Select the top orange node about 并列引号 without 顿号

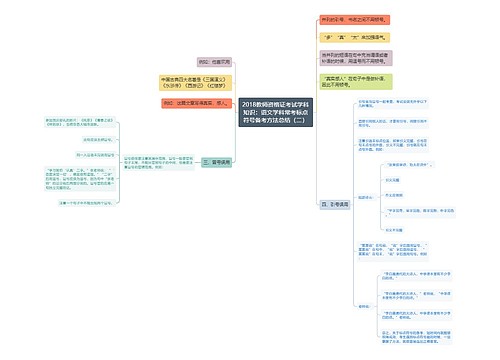click(355, 20)
